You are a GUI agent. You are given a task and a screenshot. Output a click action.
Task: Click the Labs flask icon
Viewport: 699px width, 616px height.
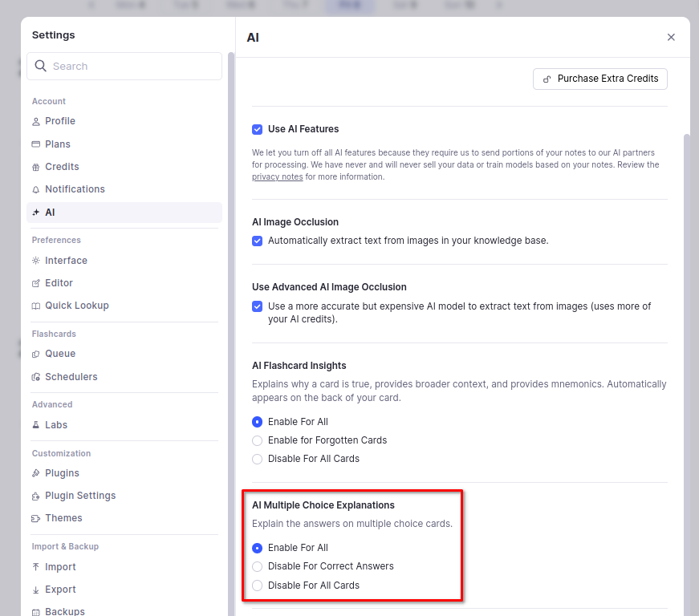pyautogui.click(x=36, y=425)
